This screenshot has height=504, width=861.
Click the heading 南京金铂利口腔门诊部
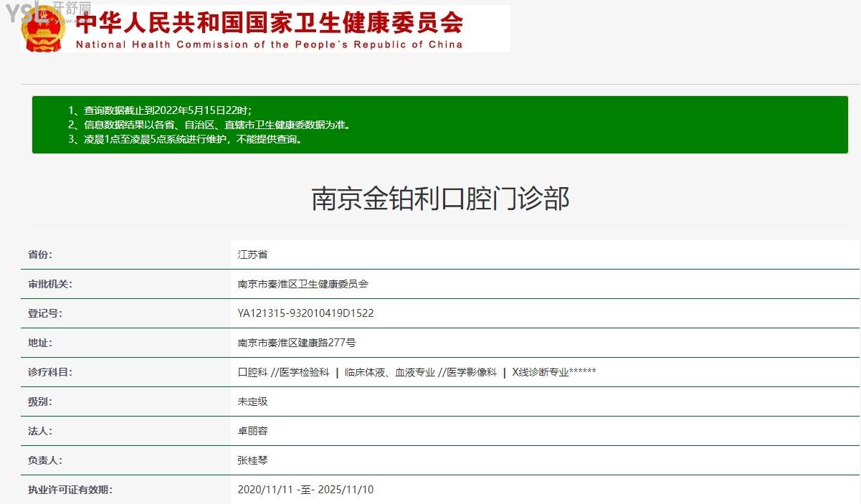[x=440, y=199]
